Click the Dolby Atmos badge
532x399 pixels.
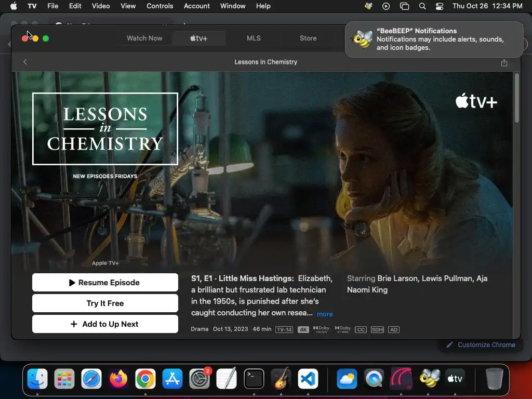pyautogui.click(x=343, y=329)
